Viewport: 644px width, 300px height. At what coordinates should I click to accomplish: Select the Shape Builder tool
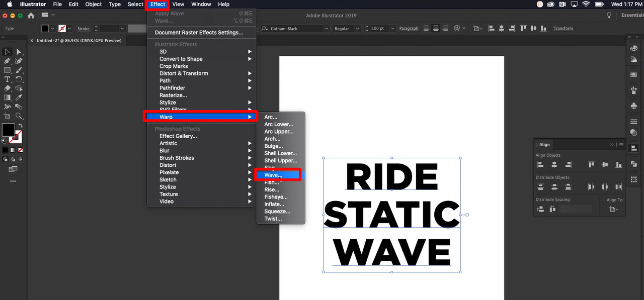coord(19,88)
